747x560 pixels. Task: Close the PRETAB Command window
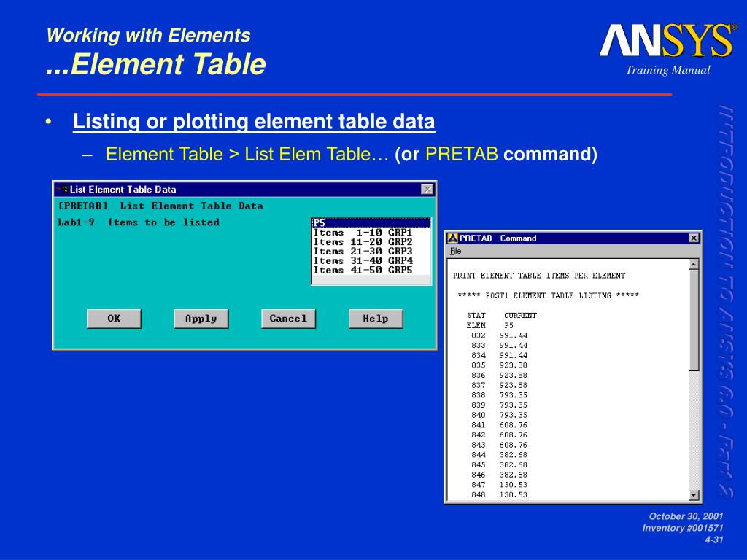693,238
